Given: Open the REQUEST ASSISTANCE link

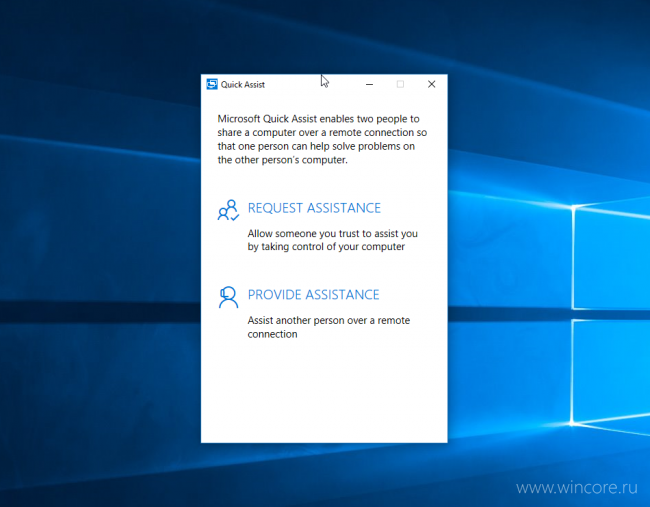Looking at the screenshot, I should (x=314, y=208).
